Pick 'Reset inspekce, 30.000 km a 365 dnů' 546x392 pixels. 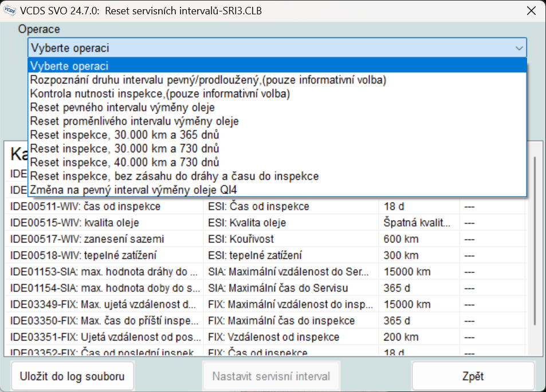pyautogui.click(x=277, y=135)
